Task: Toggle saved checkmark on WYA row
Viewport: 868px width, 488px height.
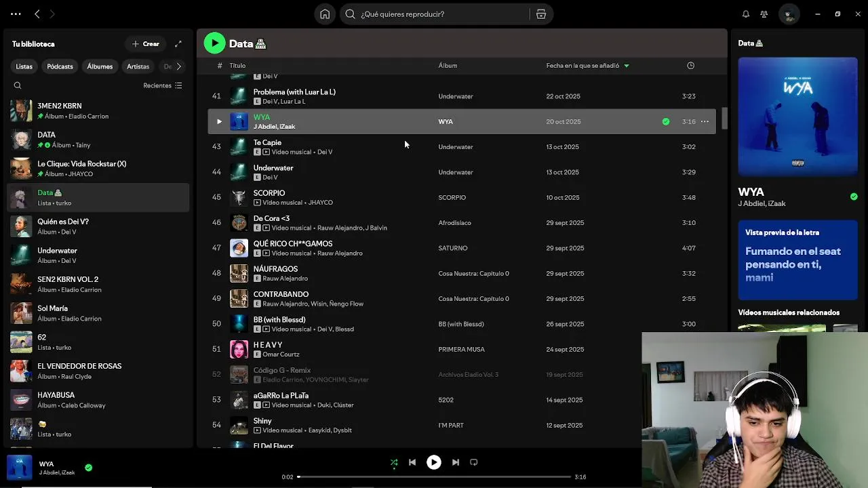Action: (666, 122)
